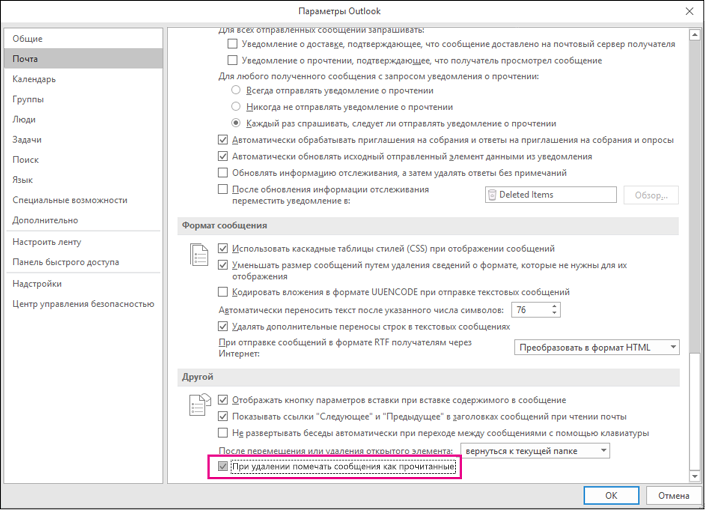
Task: Toggle 'Показывать ссылки Следующее и Предыдущее' checkbox
Action: (223, 416)
